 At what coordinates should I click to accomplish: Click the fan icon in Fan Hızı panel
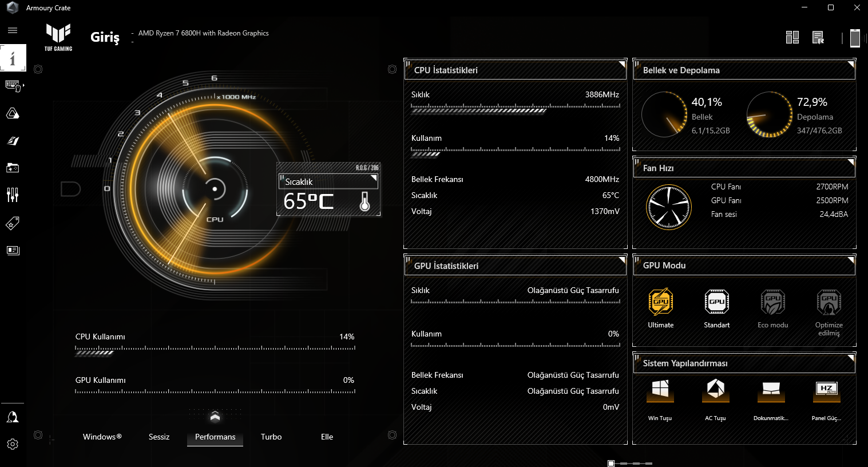click(x=668, y=207)
